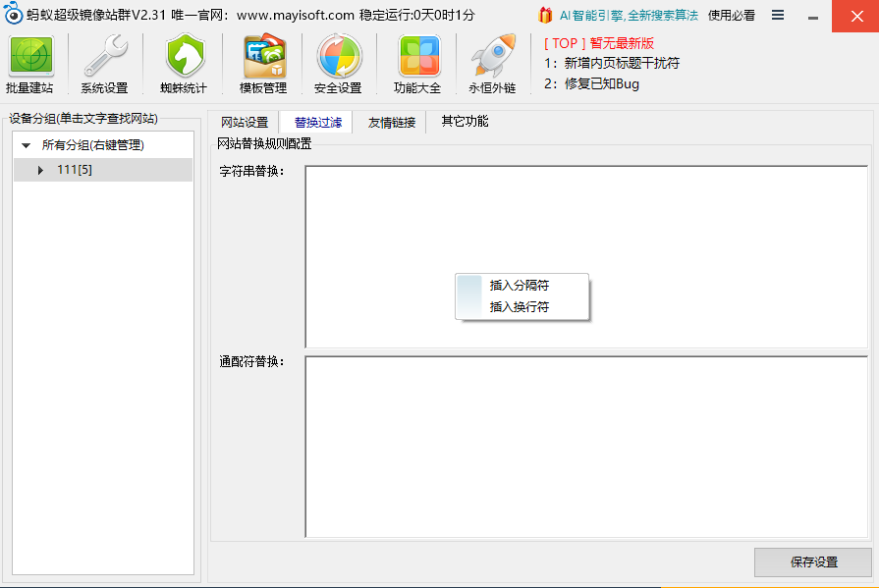Click inside the 字符串替换 text area
Viewport: 879px width, 588px height.
(x=586, y=257)
